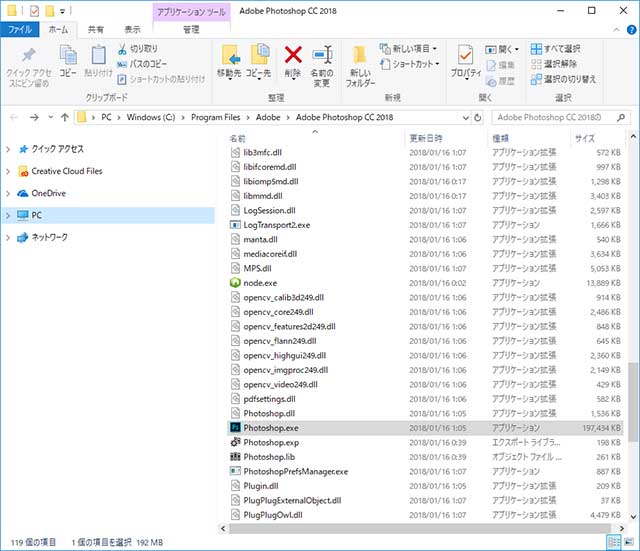Expand OneDrive tree node
The height and width of the screenshot is (551, 640).
point(8,193)
